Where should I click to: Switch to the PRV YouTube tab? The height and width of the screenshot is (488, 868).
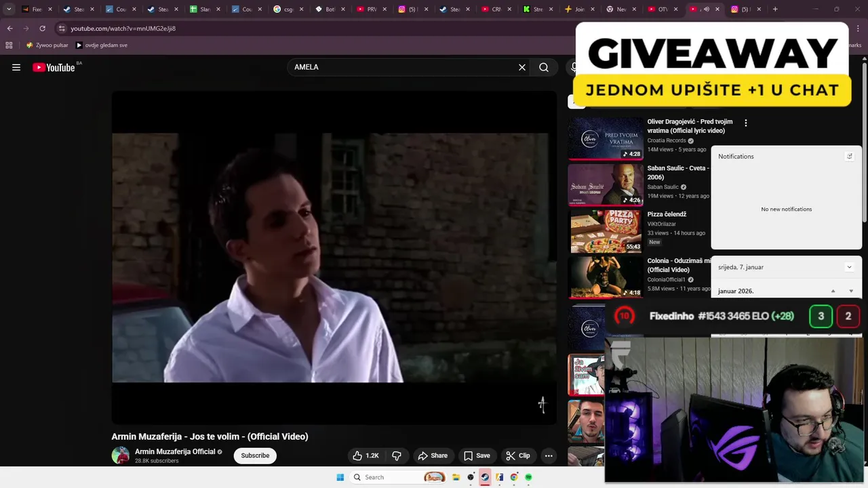coord(372,9)
